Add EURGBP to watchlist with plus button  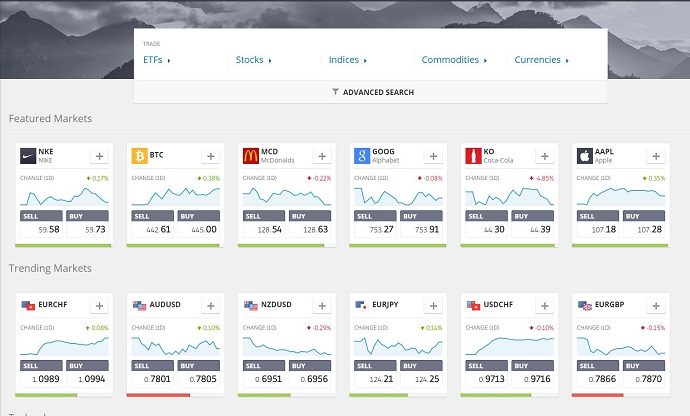point(656,306)
